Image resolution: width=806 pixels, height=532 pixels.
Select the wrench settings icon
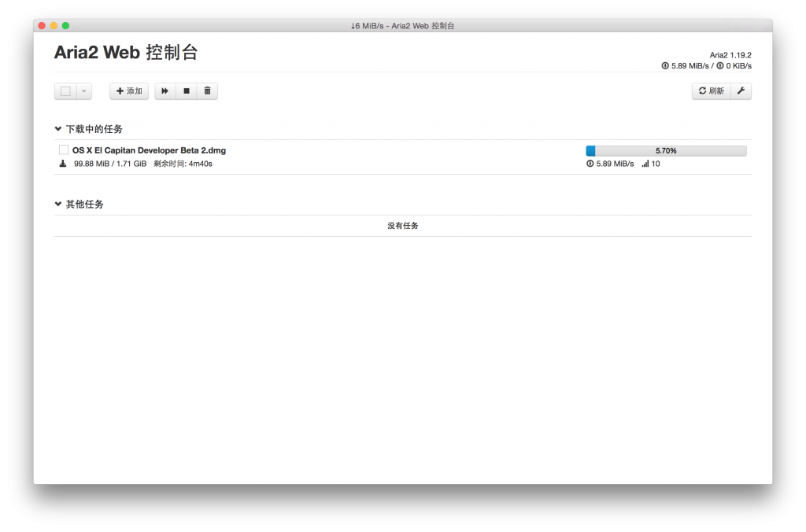tap(741, 91)
